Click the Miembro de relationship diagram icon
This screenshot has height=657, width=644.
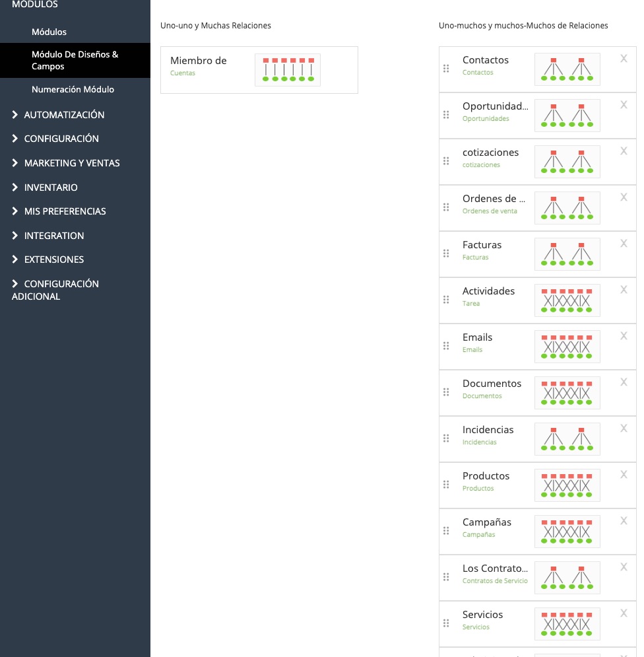click(287, 70)
